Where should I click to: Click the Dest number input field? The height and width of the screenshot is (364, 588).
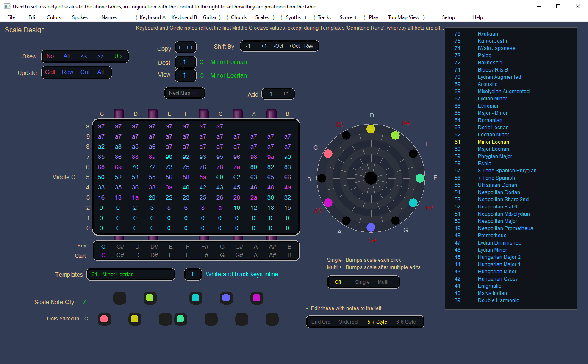[x=185, y=62]
